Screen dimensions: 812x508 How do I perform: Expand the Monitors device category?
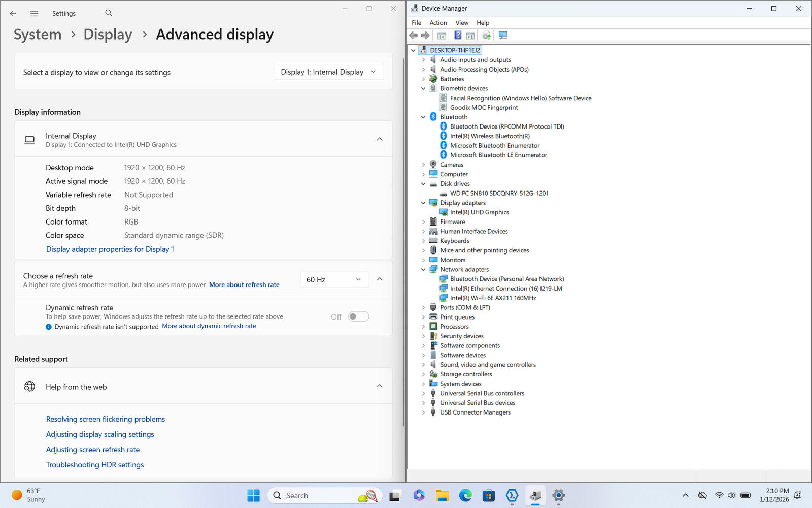[423, 260]
